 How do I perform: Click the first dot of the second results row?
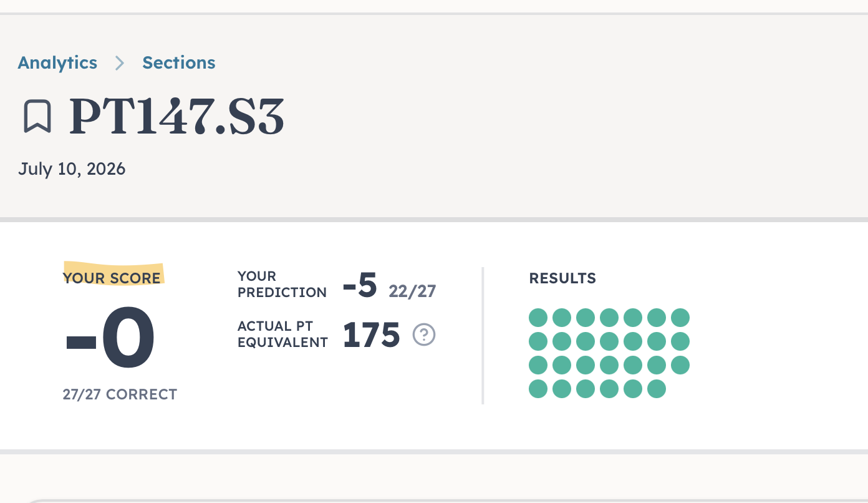coord(538,341)
